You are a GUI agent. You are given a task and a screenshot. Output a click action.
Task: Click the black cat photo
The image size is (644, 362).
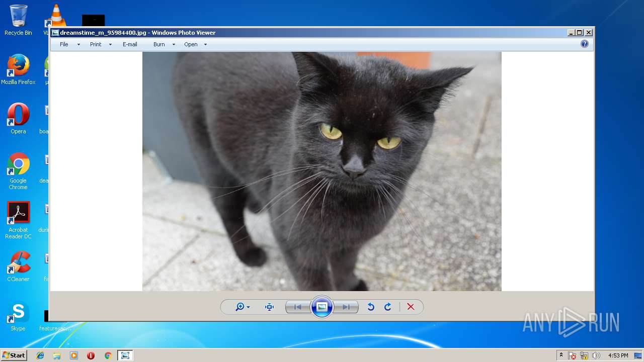[322, 171]
